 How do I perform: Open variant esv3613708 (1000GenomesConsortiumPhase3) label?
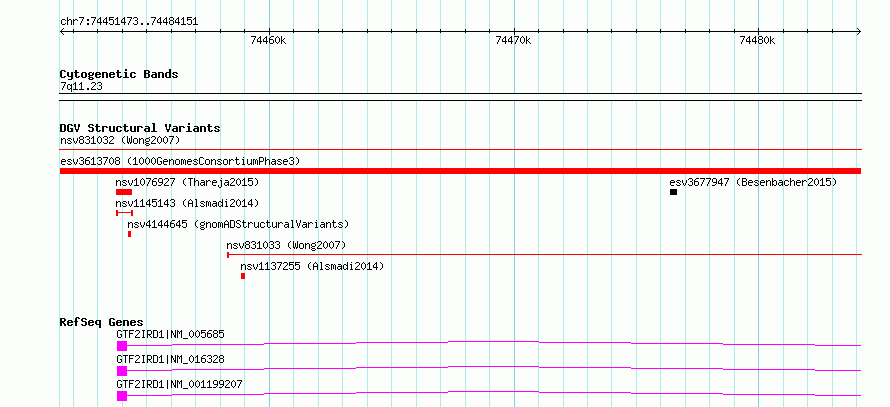tap(180, 161)
